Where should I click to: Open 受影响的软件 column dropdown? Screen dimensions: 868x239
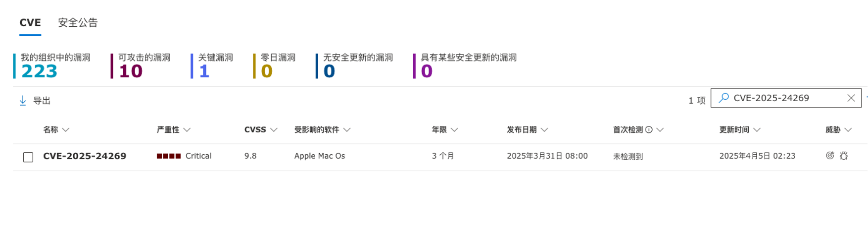coord(347,130)
